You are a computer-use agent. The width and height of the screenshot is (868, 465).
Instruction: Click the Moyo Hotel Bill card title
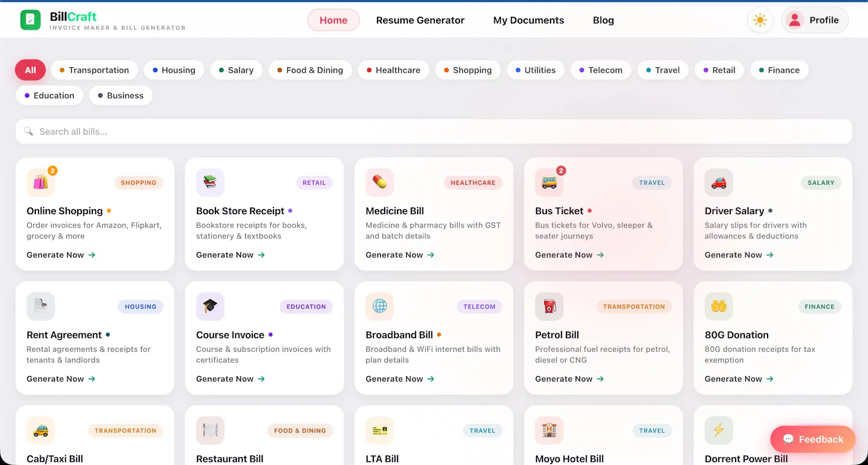click(x=570, y=459)
